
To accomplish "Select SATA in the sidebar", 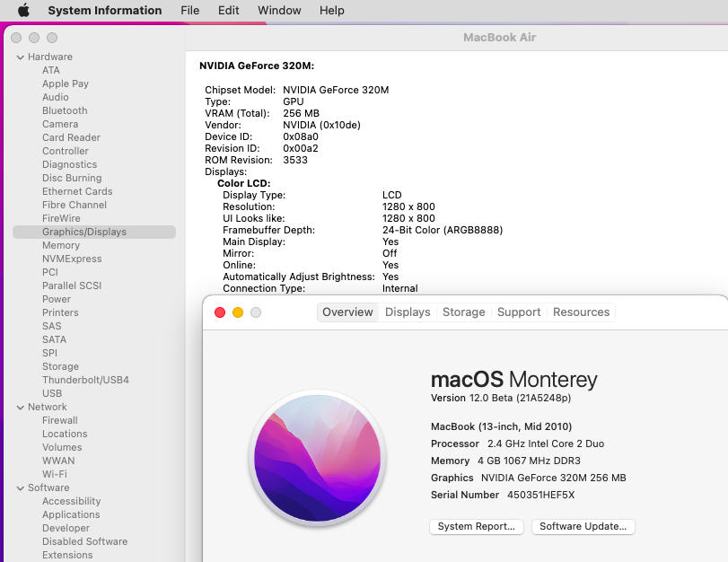I will [x=55, y=339].
